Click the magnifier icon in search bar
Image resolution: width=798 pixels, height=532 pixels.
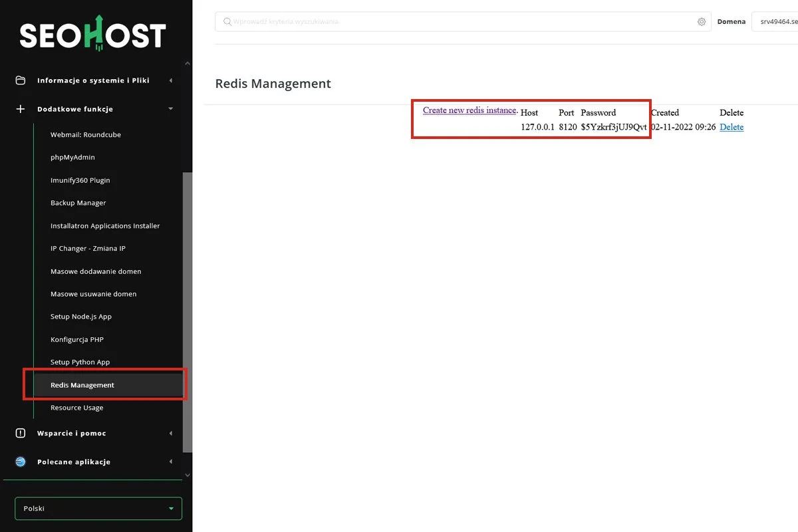227,22
